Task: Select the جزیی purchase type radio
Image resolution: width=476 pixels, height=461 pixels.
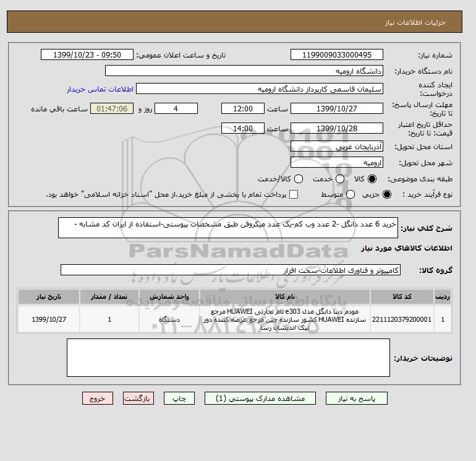Action: [387, 194]
